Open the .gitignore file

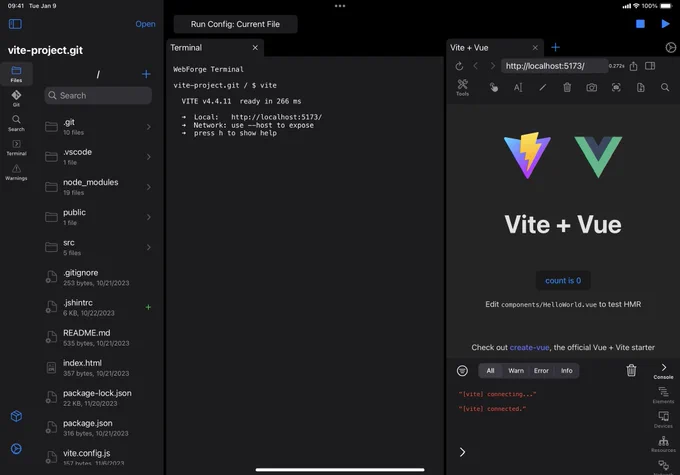98,277
